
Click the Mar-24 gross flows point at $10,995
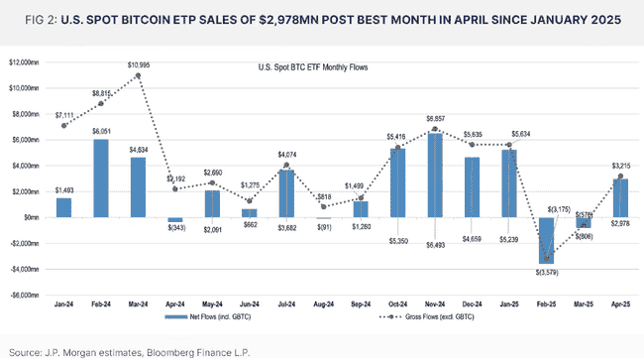(138, 75)
